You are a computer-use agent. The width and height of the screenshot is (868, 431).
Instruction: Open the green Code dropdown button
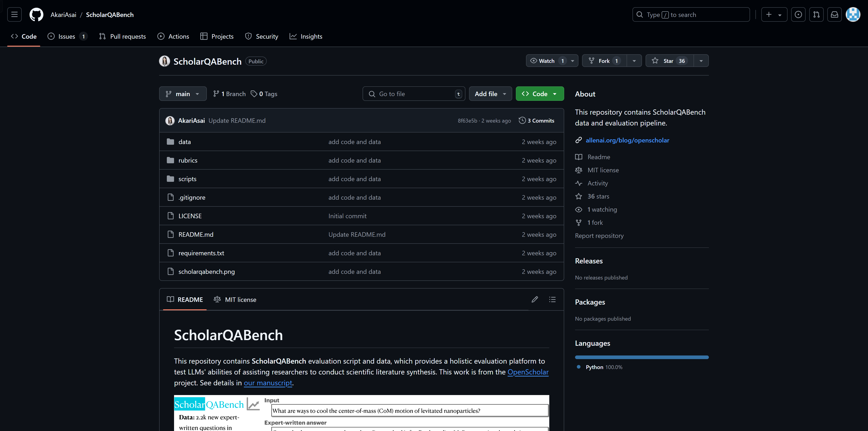pyautogui.click(x=540, y=94)
